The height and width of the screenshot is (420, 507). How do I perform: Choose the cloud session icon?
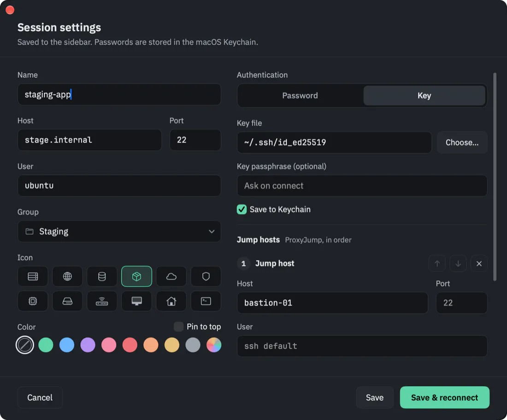(x=171, y=276)
